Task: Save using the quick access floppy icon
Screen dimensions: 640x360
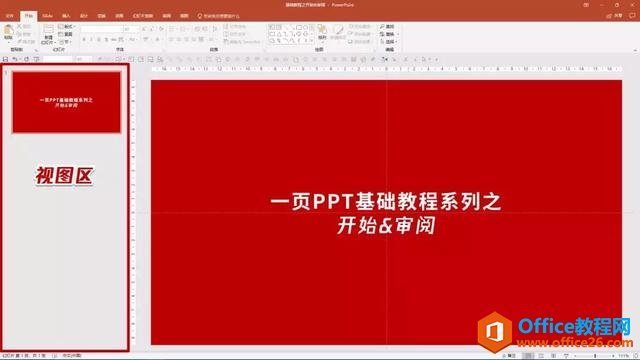Action: pos(5,59)
